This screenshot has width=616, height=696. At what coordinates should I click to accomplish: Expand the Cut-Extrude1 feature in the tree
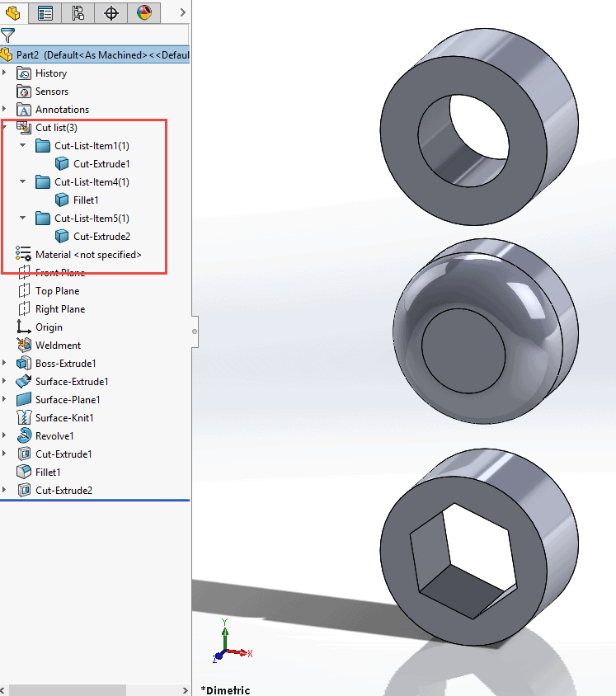click(x=4, y=454)
